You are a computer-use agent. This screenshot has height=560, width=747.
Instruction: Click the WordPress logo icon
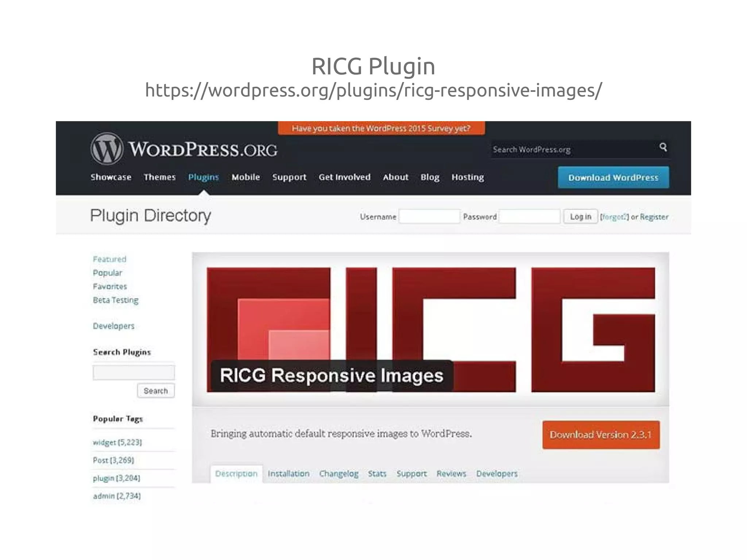click(107, 148)
